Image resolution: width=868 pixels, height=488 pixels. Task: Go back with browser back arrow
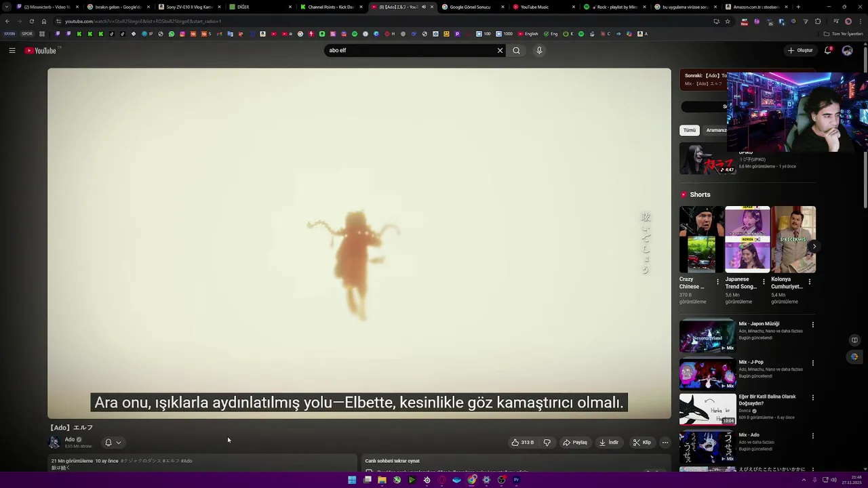click(7, 21)
